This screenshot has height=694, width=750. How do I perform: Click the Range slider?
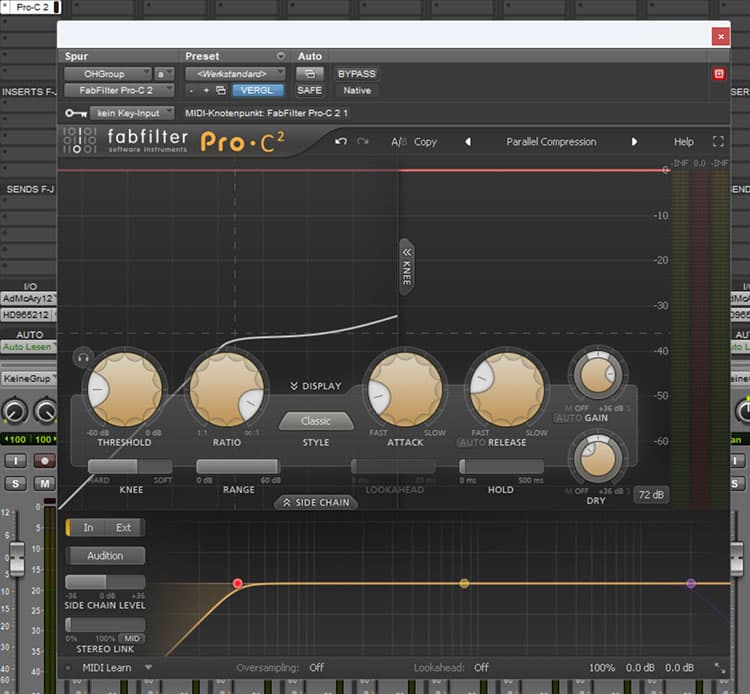click(x=238, y=466)
